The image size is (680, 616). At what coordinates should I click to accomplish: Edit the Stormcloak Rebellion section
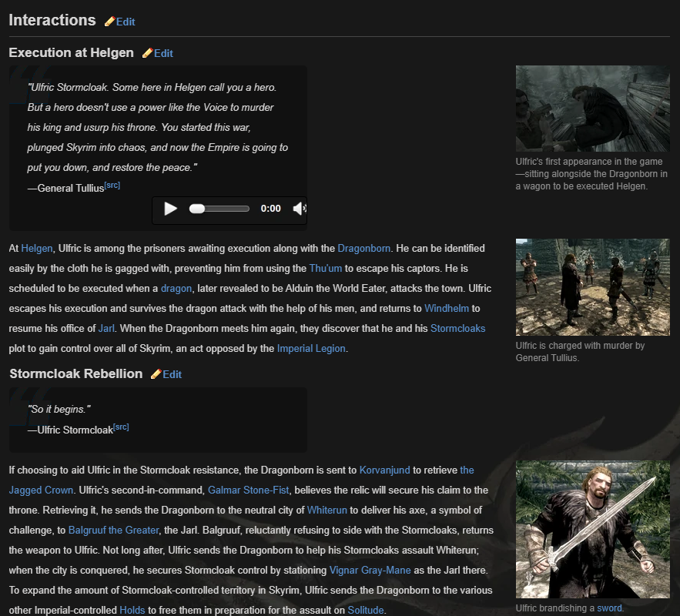173,374
